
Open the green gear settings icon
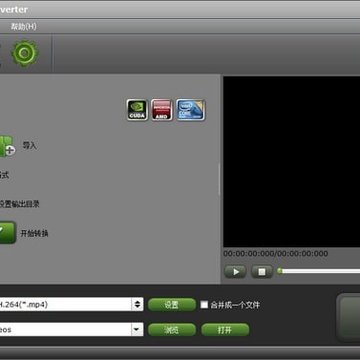(25, 53)
